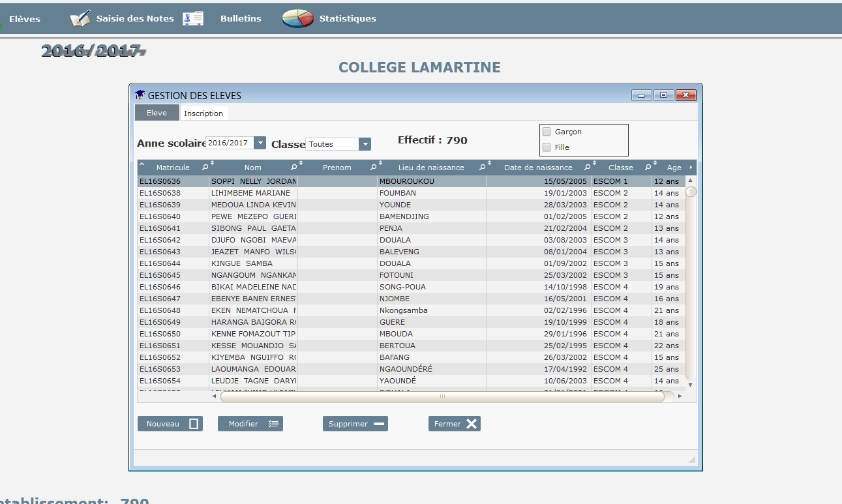Click the horizontal scrollbar right arrow
Image resolution: width=842 pixels, height=504 pixels.
click(x=680, y=396)
